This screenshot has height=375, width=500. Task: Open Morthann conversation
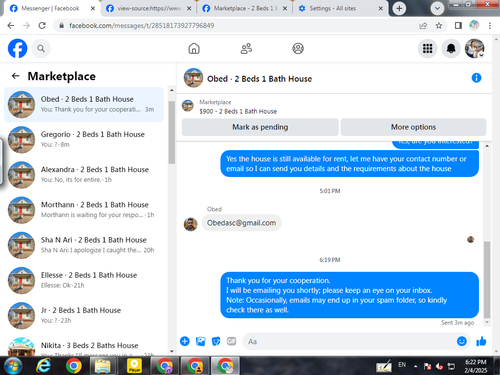(x=84, y=210)
